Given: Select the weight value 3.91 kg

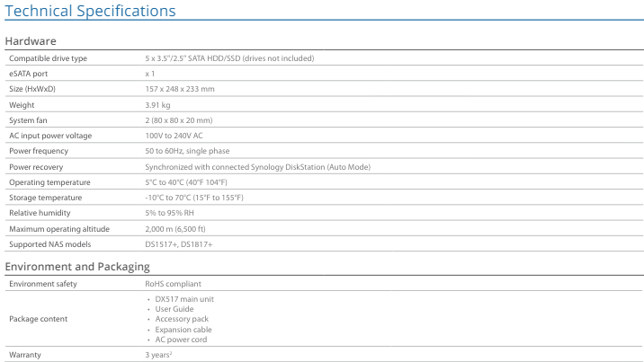Looking at the screenshot, I should (x=158, y=105).
